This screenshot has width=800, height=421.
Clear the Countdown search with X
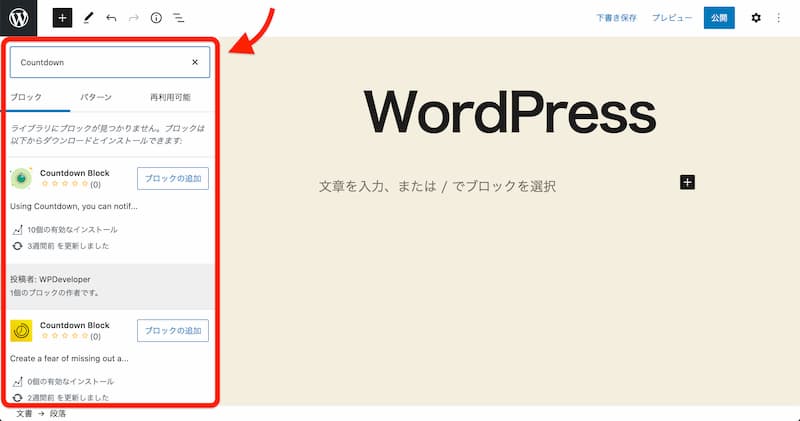click(195, 62)
